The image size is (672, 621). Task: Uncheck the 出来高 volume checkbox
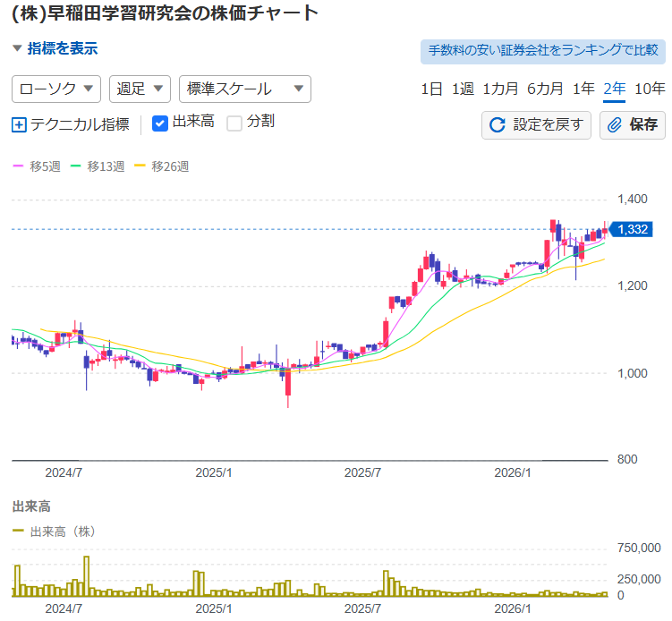coord(160,123)
